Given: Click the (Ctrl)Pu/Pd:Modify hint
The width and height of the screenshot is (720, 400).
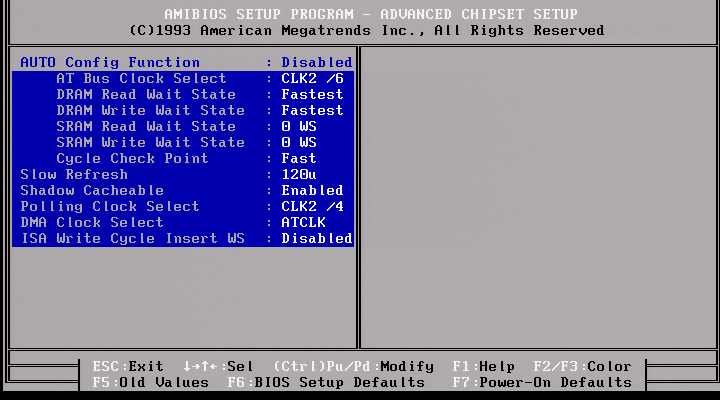Looking at the screenshot, I should [353, 366].
